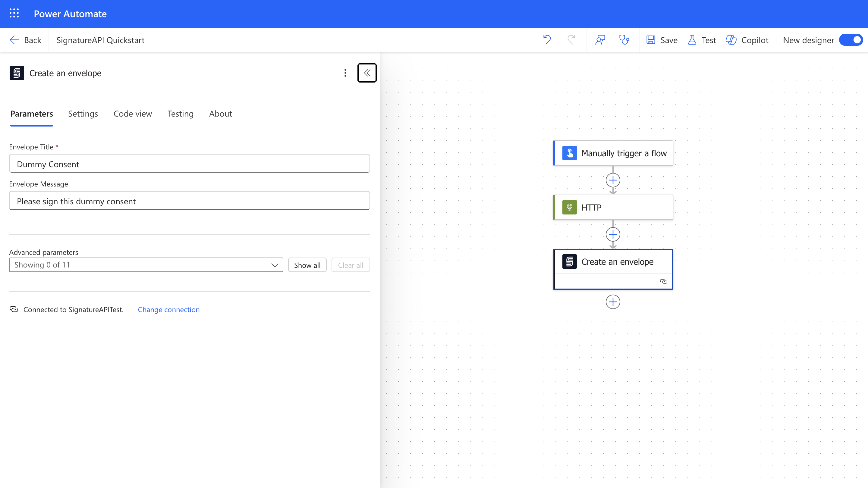
Task: Select the HTTP action card
Action: click(613, 208)
